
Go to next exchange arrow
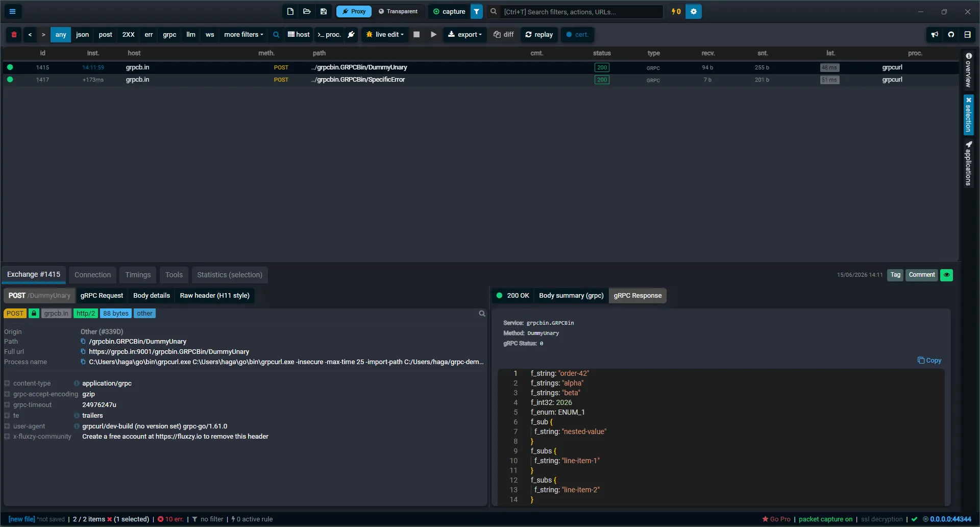(43, 34)
